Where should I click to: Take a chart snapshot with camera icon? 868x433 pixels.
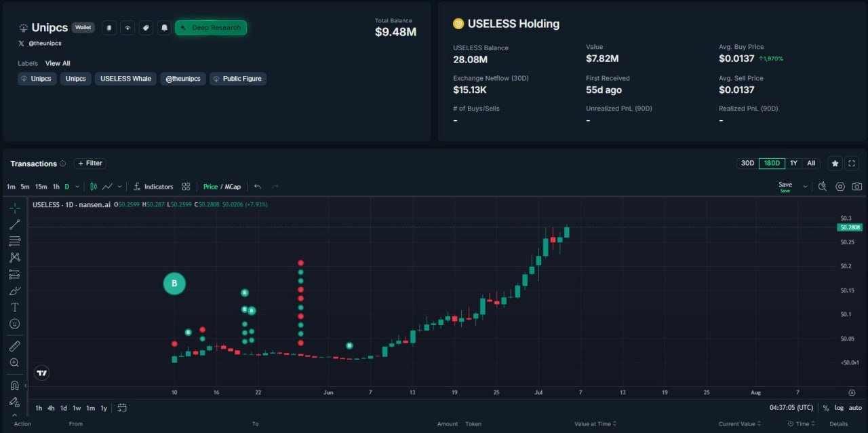coord(857,187)
